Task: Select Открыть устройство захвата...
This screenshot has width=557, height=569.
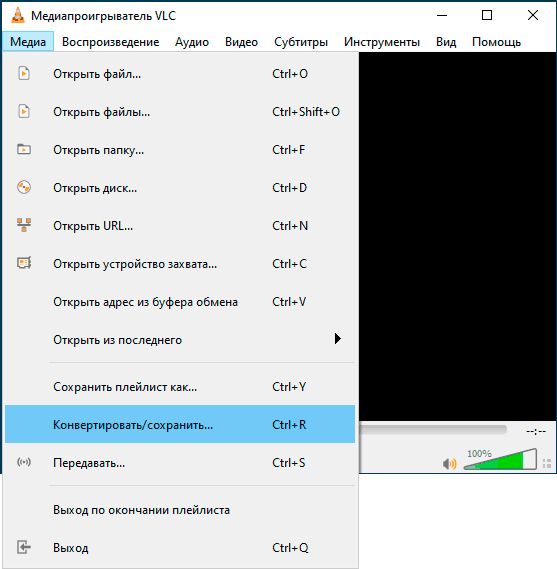Action: click(x=180, y=263)
